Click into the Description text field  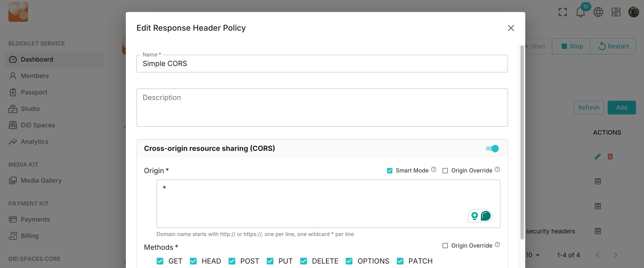[x=322, y=108]
